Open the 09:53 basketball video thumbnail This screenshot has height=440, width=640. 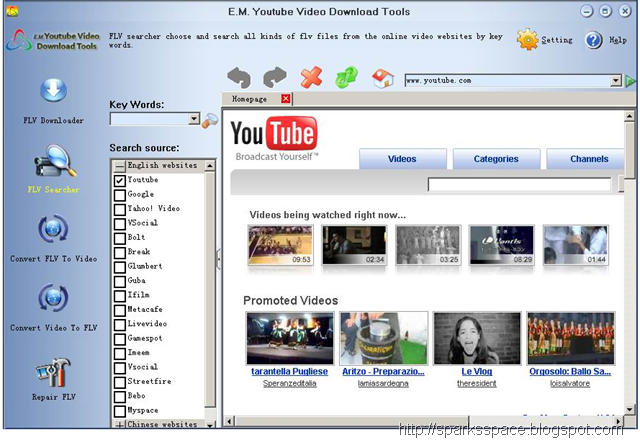click(x=280, y=245)
